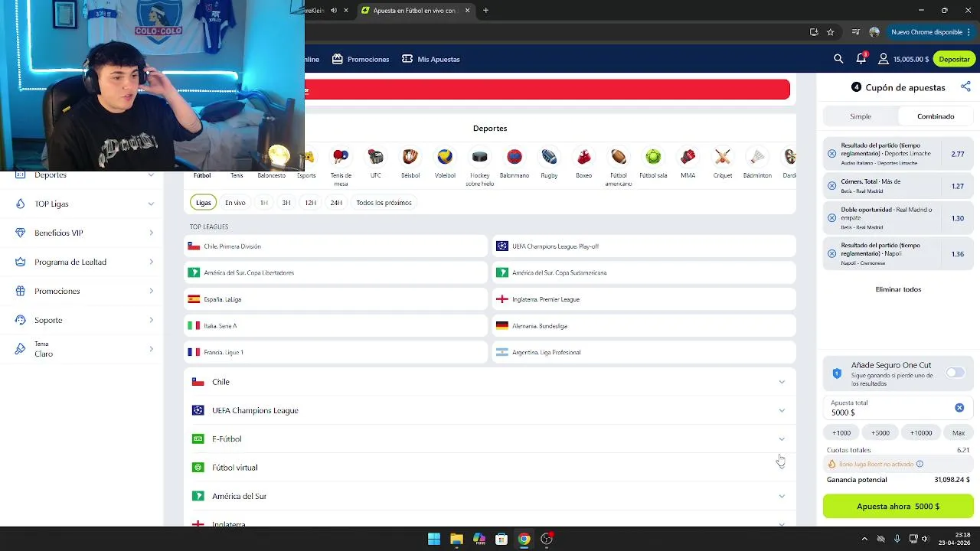Open the Tenis de mesa sport icon

pyautogui.click(x=341, y=157)
